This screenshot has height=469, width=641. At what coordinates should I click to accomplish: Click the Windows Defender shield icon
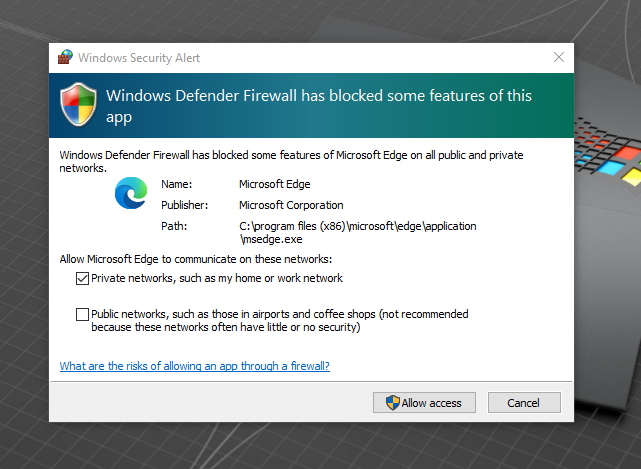click(78, 104)
